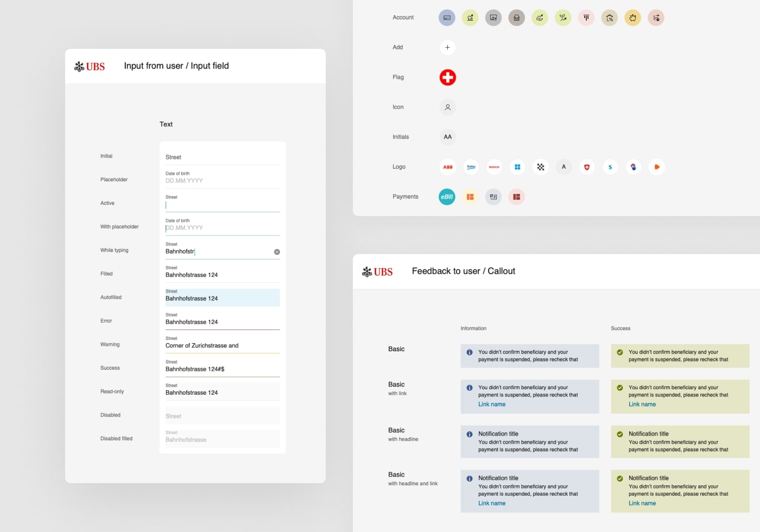This screenshot has height=532, width=760.
Task: Click the UBS logo on the Callout card
Action: tap(378, 271)
